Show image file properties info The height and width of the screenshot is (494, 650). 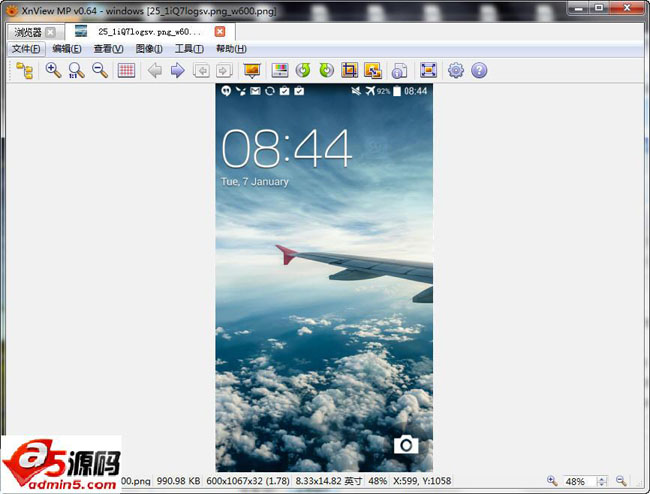[400, 70]
